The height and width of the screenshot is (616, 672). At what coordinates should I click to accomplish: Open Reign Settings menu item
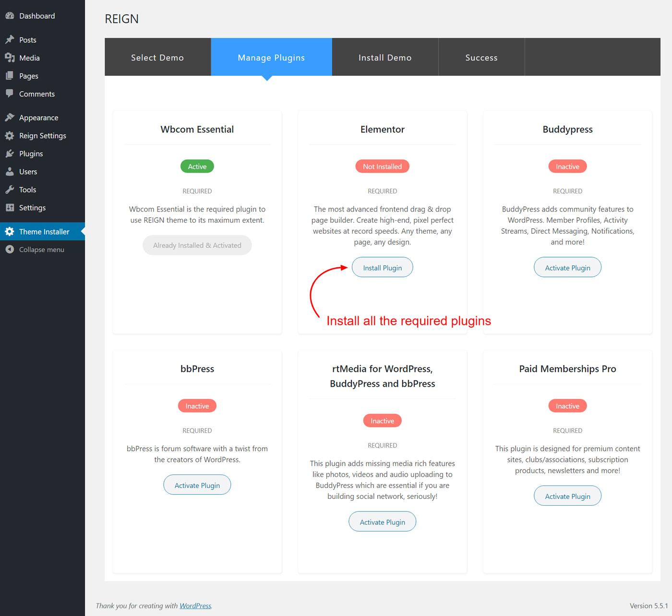pyautogui.click(x=43, y=136)
